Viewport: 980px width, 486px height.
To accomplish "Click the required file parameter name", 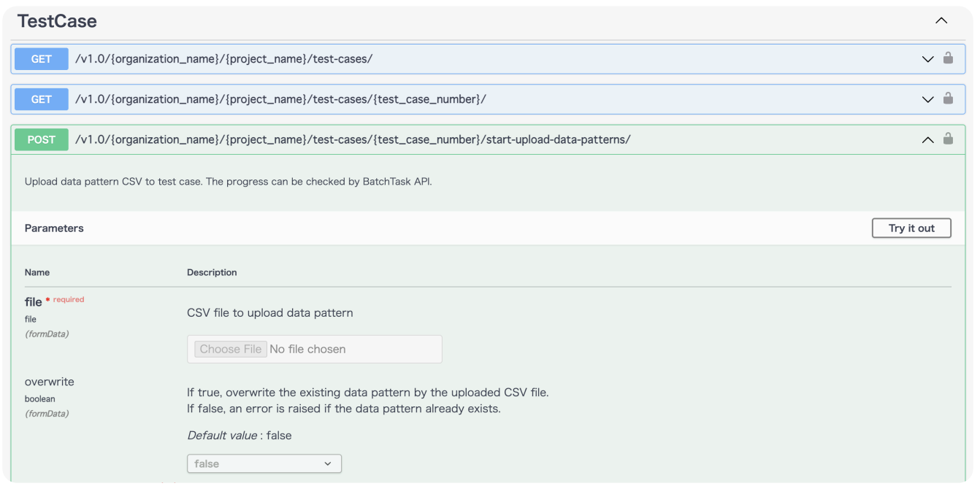I will 34,301.
